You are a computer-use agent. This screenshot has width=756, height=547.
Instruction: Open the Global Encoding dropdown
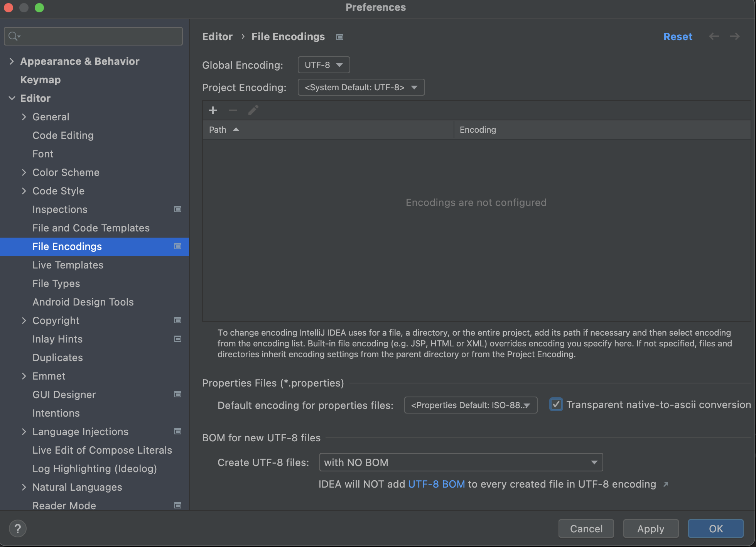324,65
